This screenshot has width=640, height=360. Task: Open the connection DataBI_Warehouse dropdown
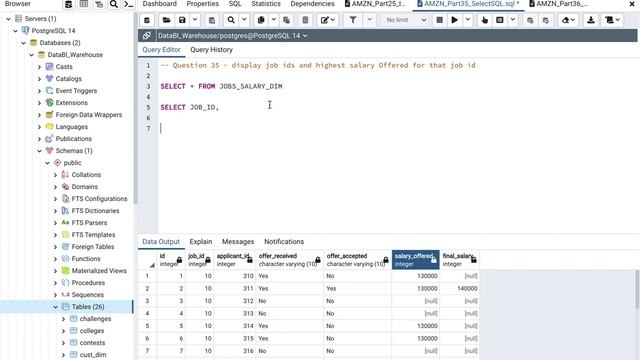[x=232, y=36]
